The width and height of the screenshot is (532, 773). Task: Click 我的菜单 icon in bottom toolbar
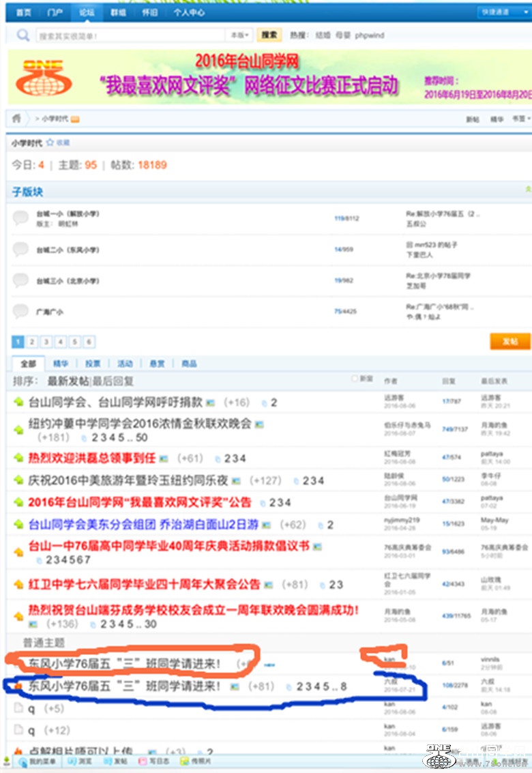(23, 761)
